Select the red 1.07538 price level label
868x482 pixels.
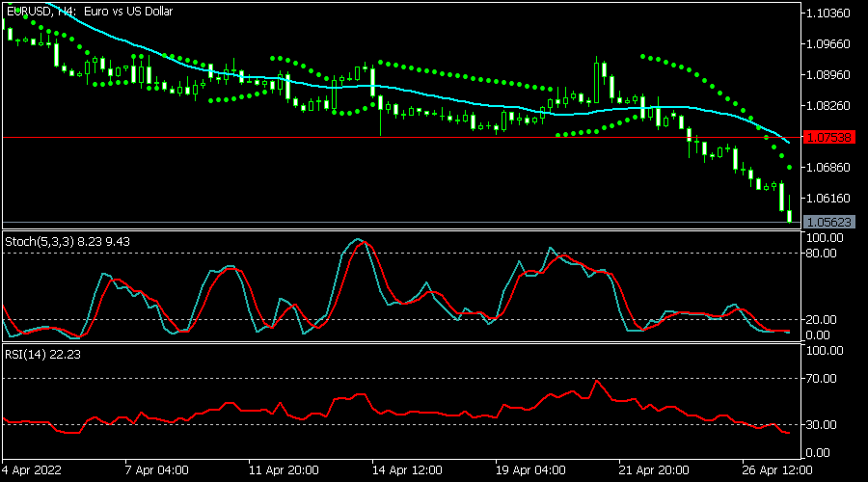[829, 137]
